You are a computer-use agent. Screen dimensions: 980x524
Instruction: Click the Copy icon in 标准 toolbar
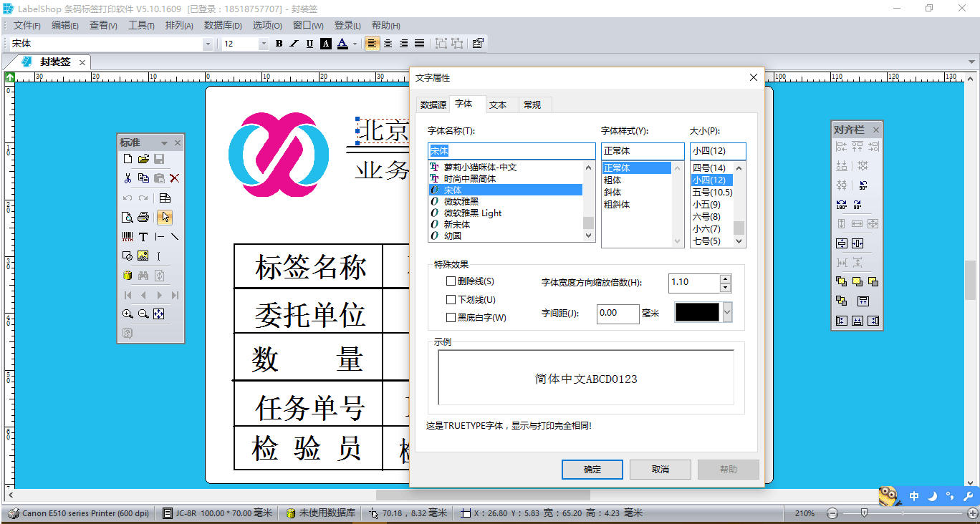[x=143, y=178]
